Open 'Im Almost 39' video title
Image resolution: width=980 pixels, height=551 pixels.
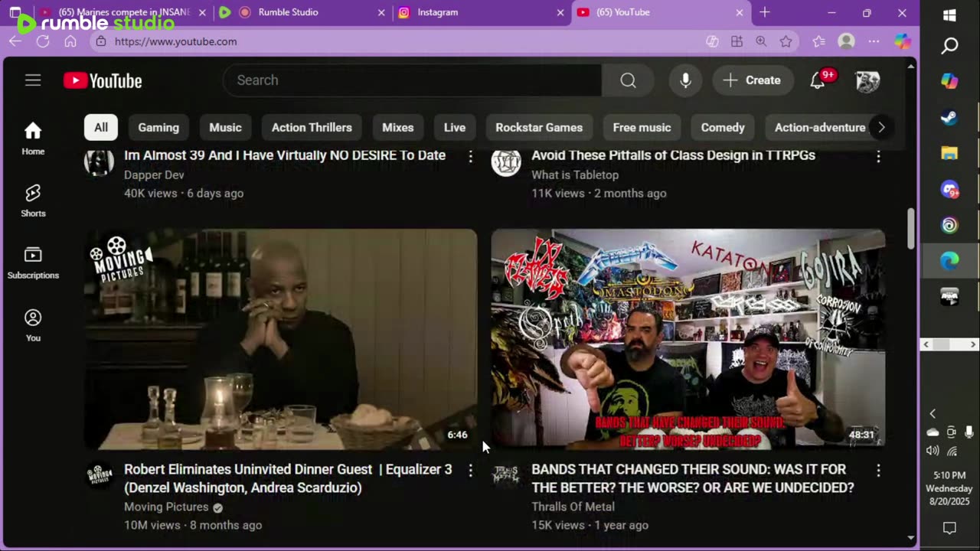285,155
